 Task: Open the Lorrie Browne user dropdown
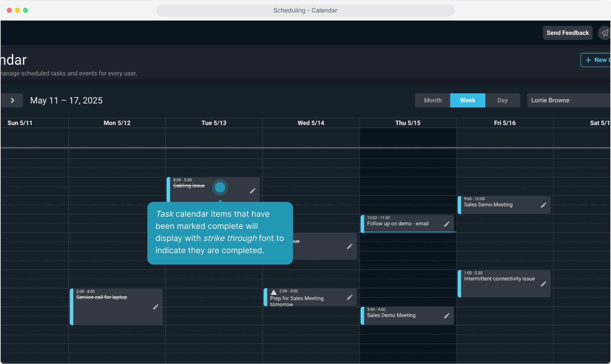[x=568, y=100]
